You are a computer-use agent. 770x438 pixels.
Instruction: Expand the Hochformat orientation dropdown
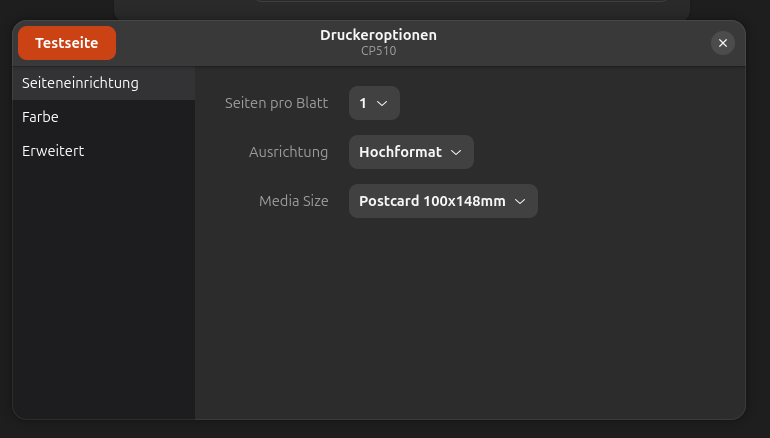(x=410, y=152)
